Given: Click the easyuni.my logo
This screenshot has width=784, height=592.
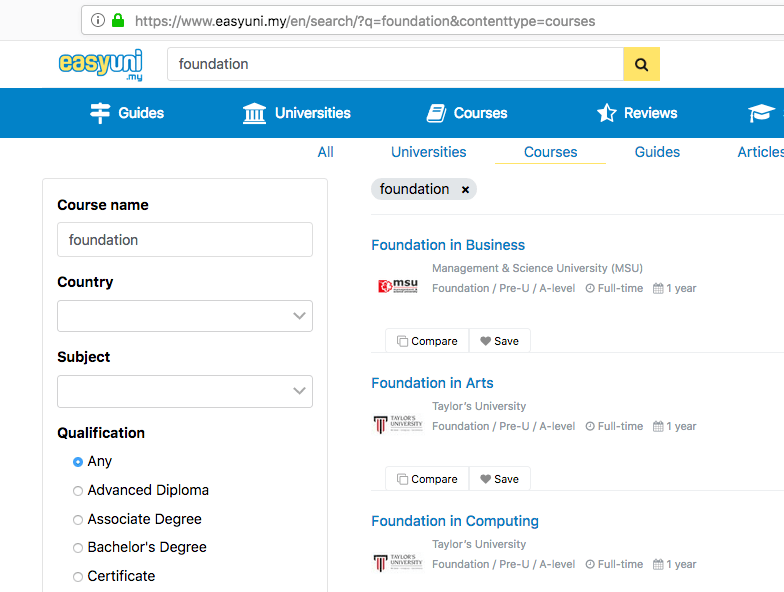Looking at the screenshot, I should (x=100, y=64).
